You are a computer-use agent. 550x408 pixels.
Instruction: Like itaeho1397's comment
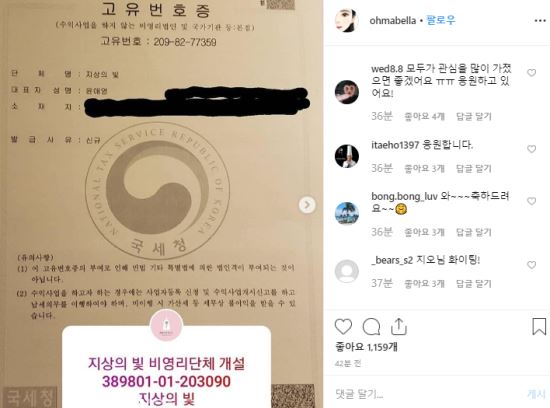click(x=531, y=149)
